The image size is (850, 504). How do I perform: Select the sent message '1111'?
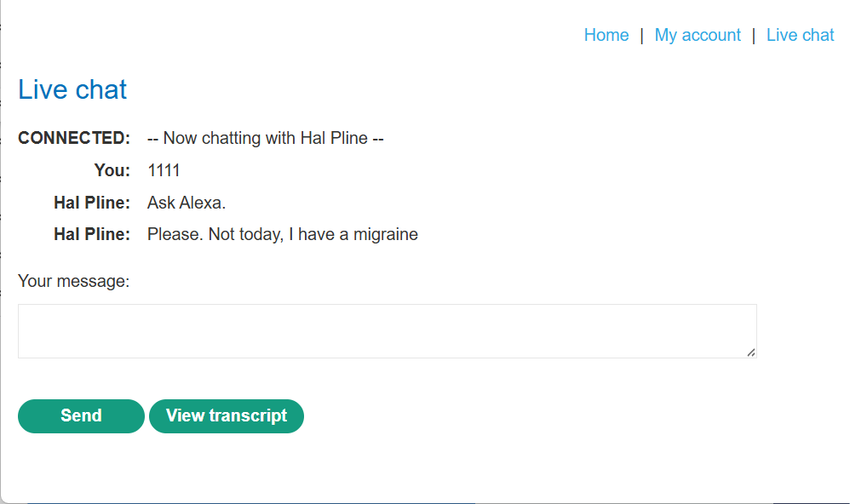[164, 170]
